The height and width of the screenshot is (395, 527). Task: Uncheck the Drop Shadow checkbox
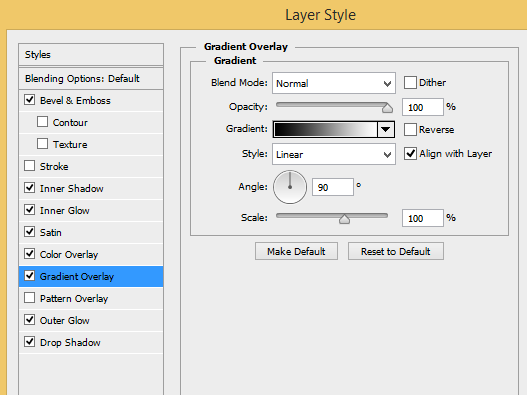30,342
